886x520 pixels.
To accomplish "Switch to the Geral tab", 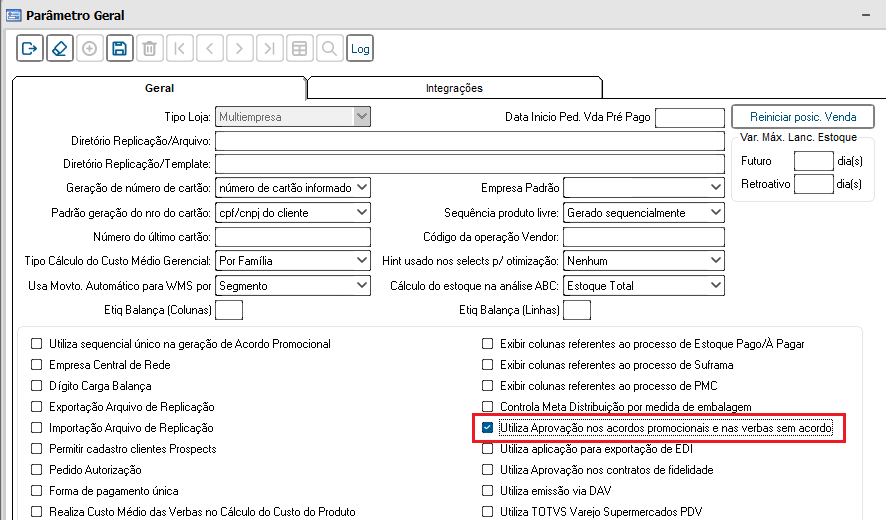I will click(x=159, y=88).
